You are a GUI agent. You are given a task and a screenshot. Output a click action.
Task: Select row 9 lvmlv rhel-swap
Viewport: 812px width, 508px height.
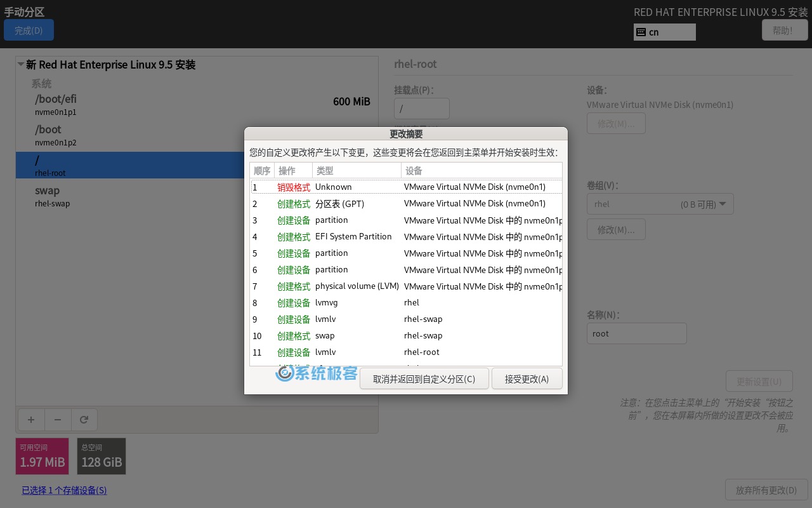[x=406, y=319]
